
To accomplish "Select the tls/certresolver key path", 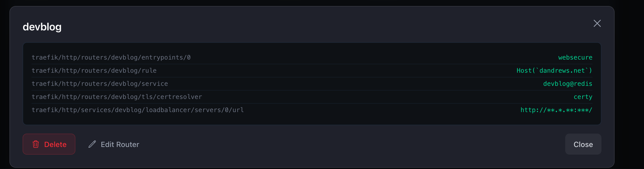I will [117, 97].
